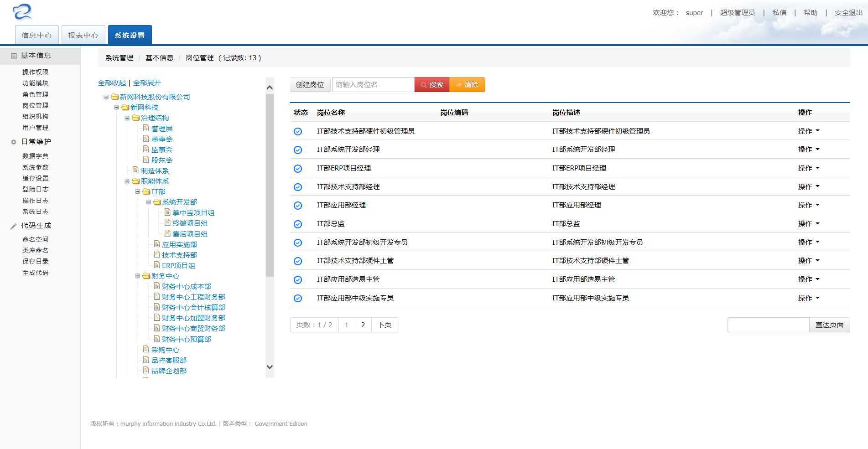Click the application logo at top left
The image size is (868, 449).
coord(23,12)
